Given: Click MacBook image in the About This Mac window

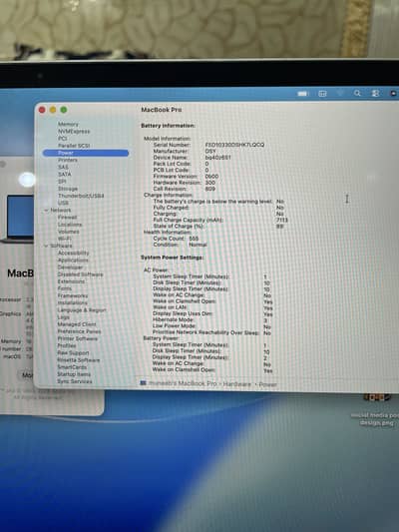Looking at the screenshot, I should click(x=19, y=219).
